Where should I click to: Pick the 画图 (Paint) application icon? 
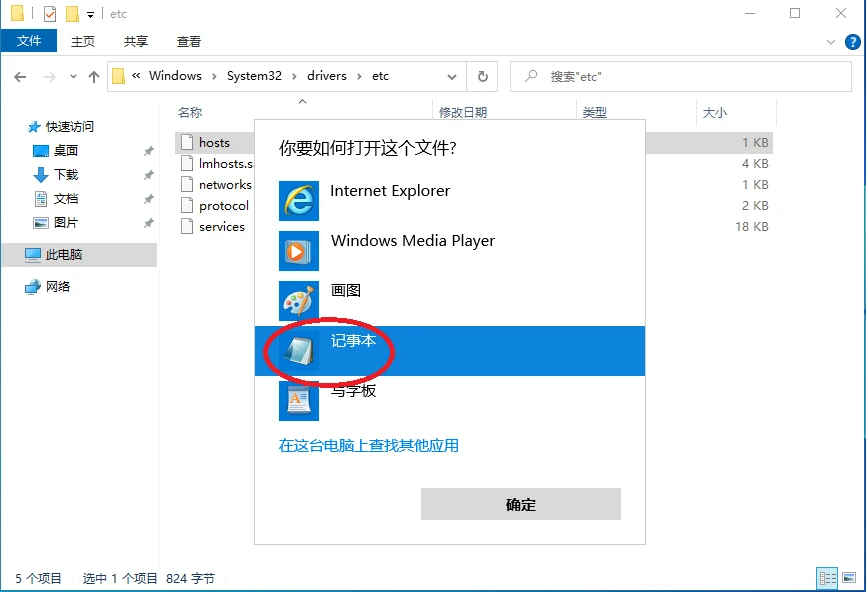299,301
